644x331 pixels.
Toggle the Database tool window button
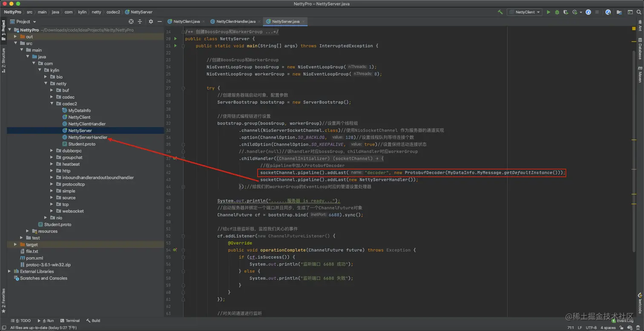(x=640, y=48)
